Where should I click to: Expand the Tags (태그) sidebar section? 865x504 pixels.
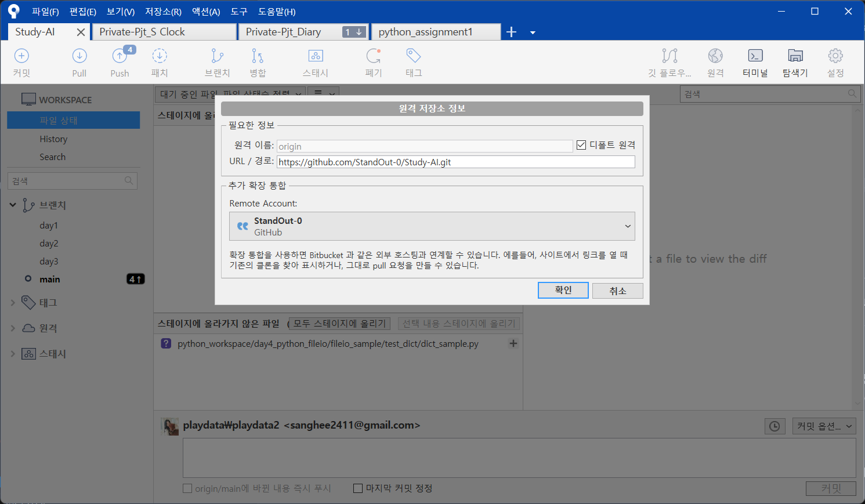[x=13, y=302]
